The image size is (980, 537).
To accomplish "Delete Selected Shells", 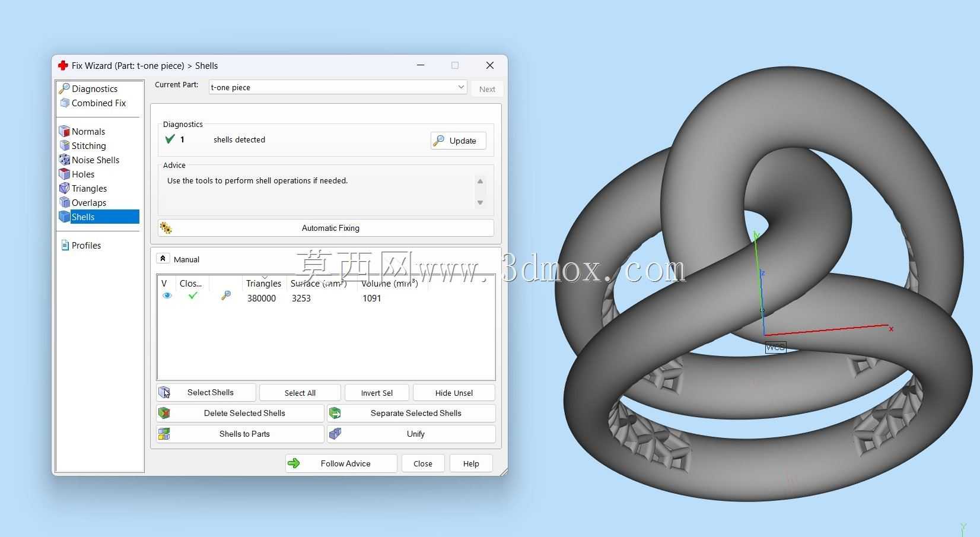I will coord(240,413).
